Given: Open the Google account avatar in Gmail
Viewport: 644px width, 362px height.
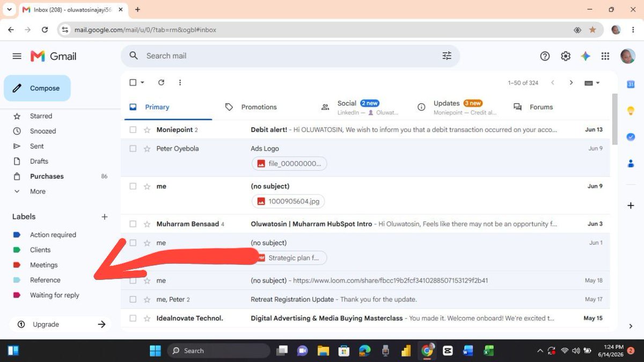Looking at the screenshot, I should point(627,56).
